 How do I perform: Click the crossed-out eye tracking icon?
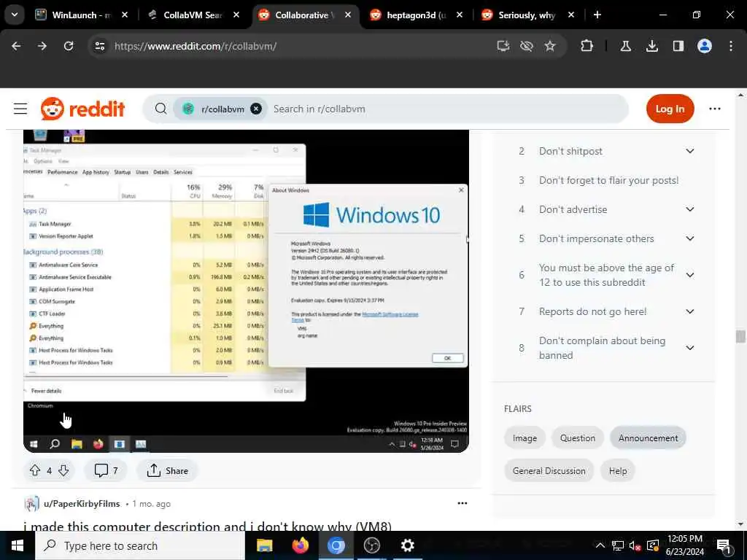(527, 46)
